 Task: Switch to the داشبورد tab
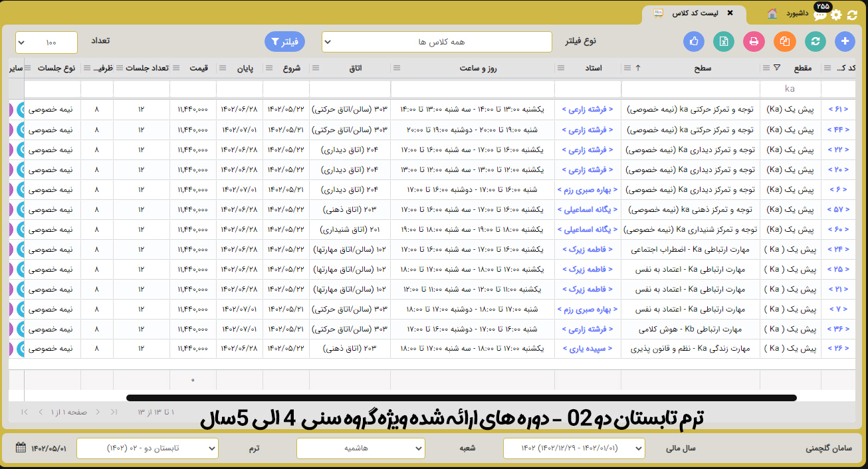pos(790,13)
